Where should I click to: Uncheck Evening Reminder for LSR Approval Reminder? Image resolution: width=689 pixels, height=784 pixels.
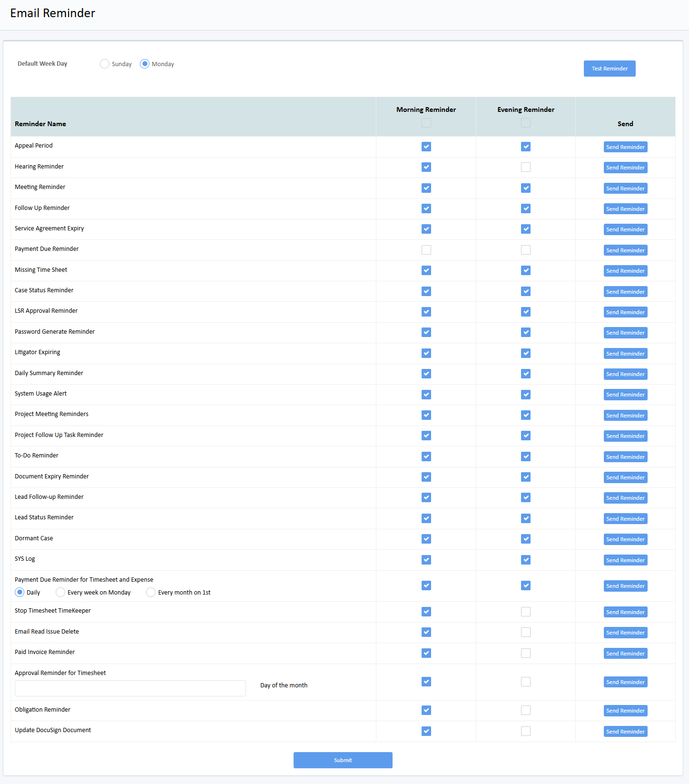526,312
